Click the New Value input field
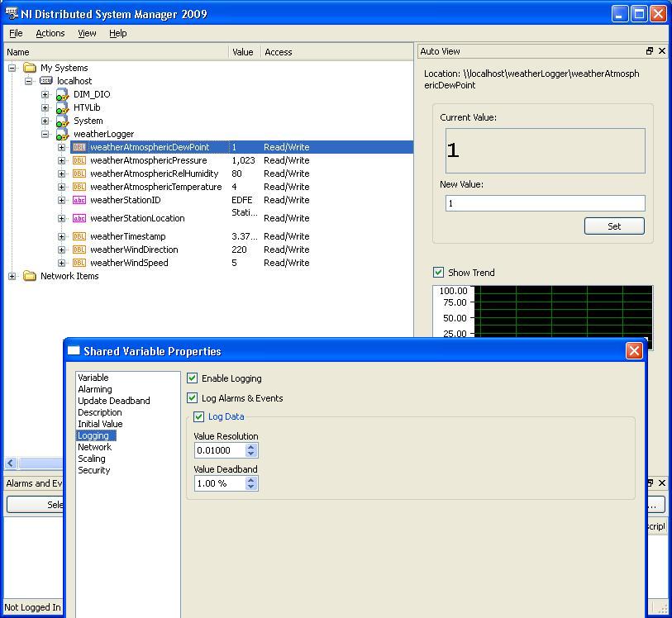Screen dimensions: 672x618 pos(546,203)
